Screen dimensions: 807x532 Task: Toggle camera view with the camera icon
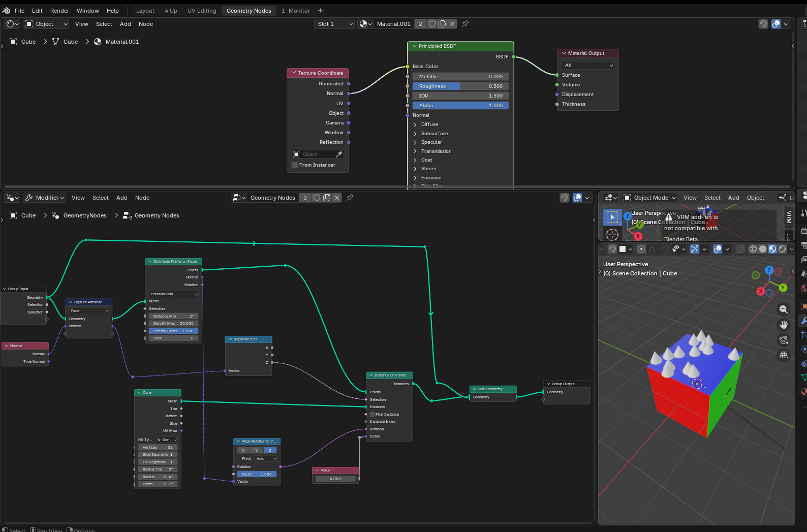tap(784, 340)
